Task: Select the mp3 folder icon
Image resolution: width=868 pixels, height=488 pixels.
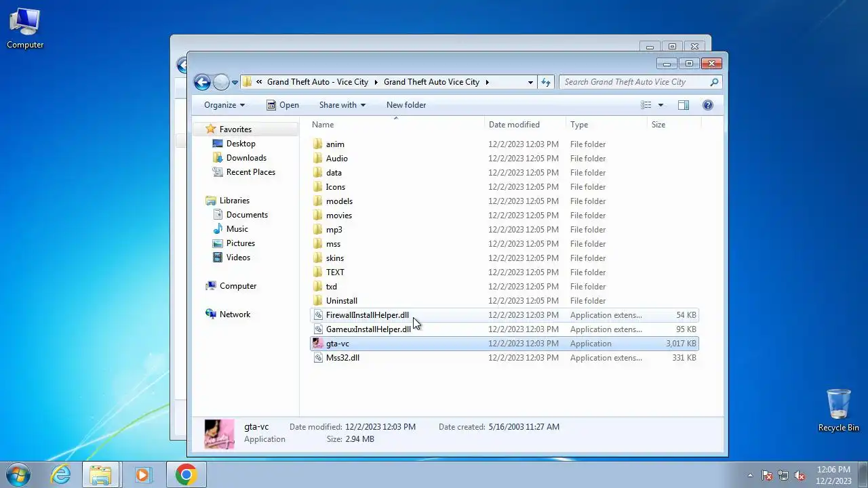Action: point(318,230)
